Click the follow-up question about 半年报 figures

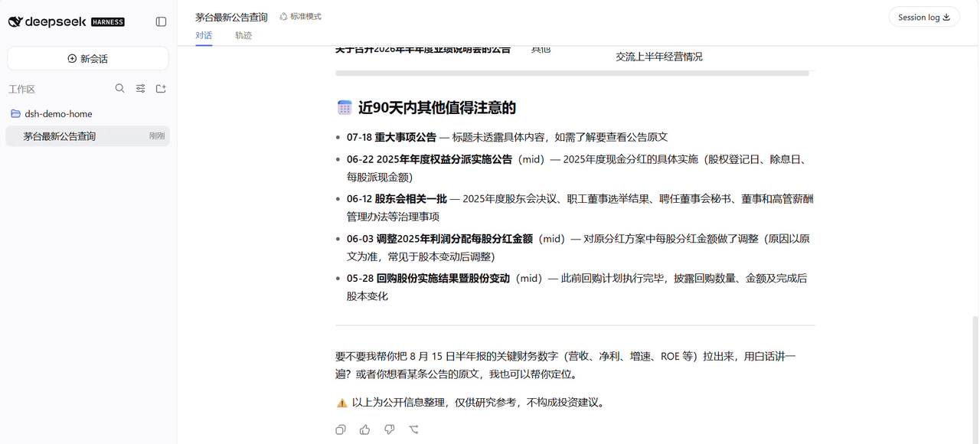pyautogui.click(x=566, y=365)
